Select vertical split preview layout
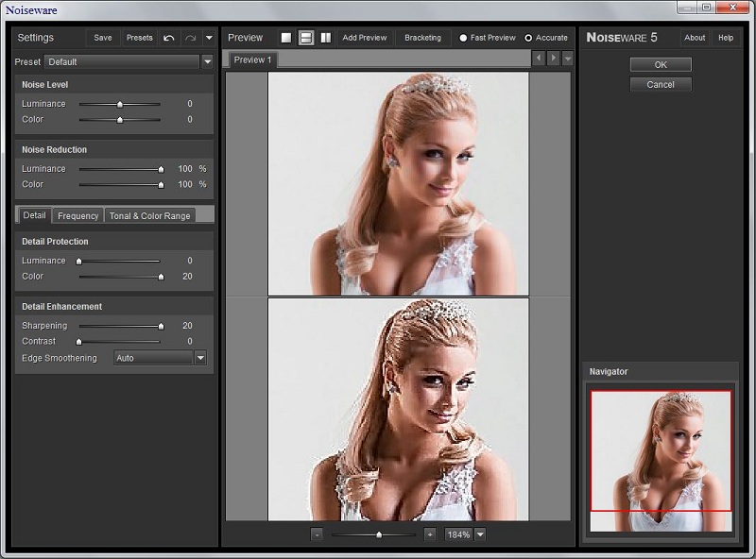 [325, 38]
